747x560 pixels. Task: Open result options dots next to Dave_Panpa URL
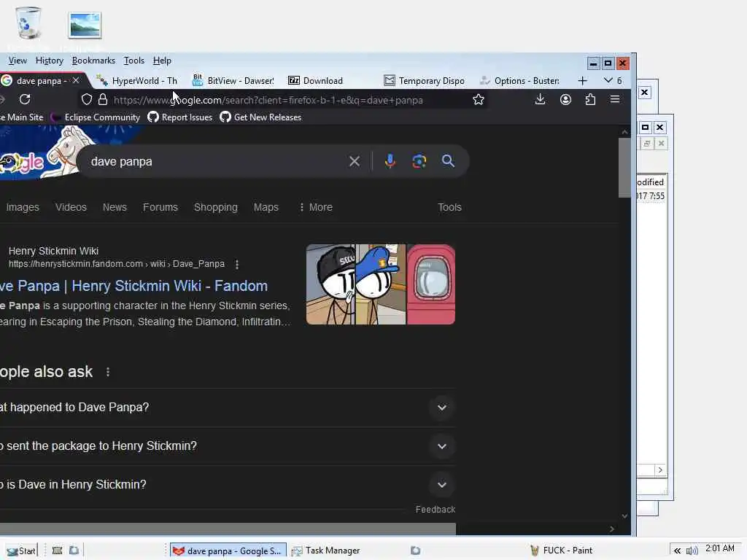(x=237, y=264)
